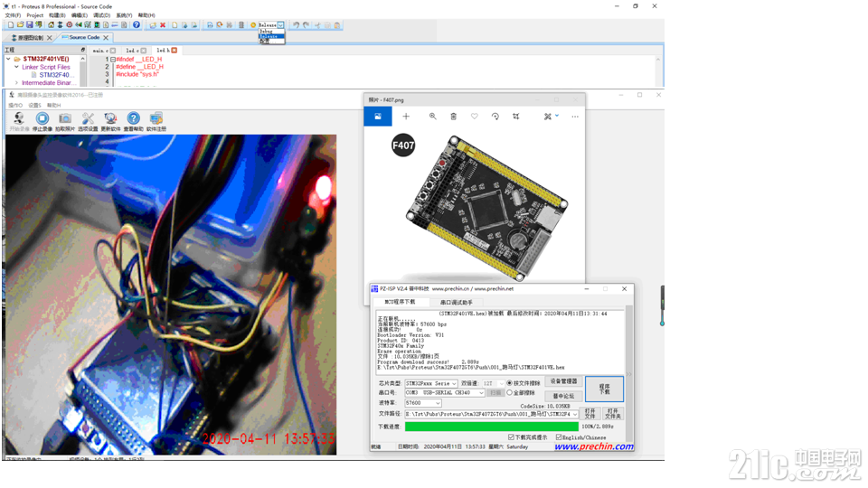
Task: Click the 程序下载 program download button
Action: point(605,389)
